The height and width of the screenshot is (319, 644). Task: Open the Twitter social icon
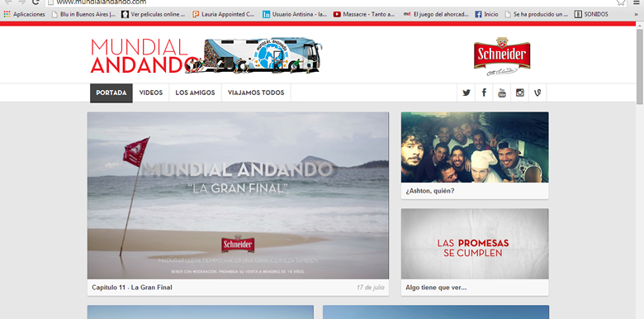466,93
